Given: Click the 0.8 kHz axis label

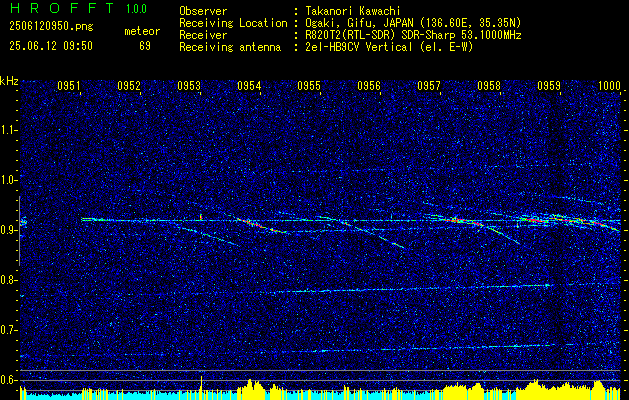Looking at the screenshot, I should (9, 280).
